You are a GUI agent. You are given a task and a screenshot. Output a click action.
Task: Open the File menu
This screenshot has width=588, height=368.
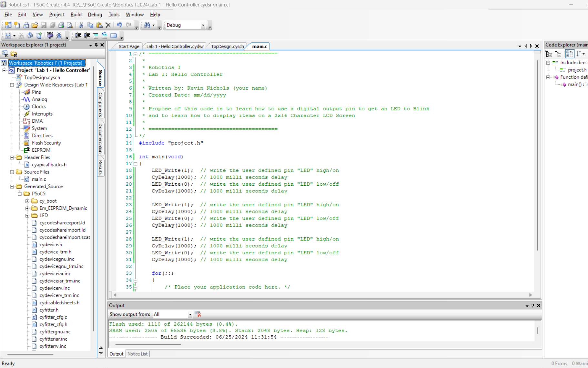point(8,15)
